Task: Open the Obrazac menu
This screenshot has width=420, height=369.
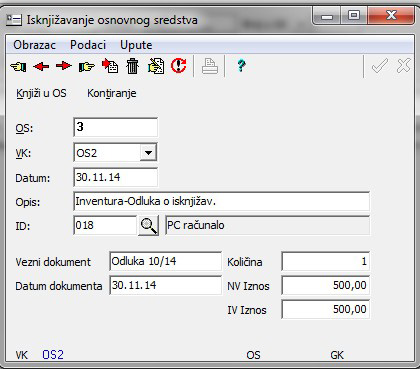Action: [34, 45]
